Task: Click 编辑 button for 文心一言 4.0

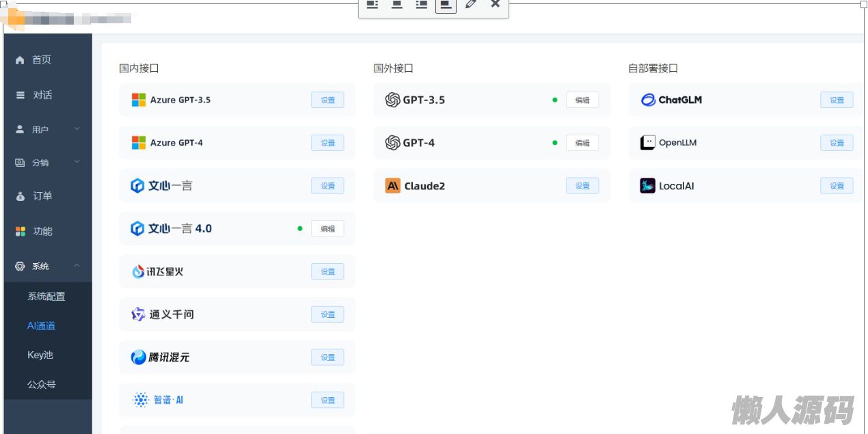Action: (x=327, y=229)
